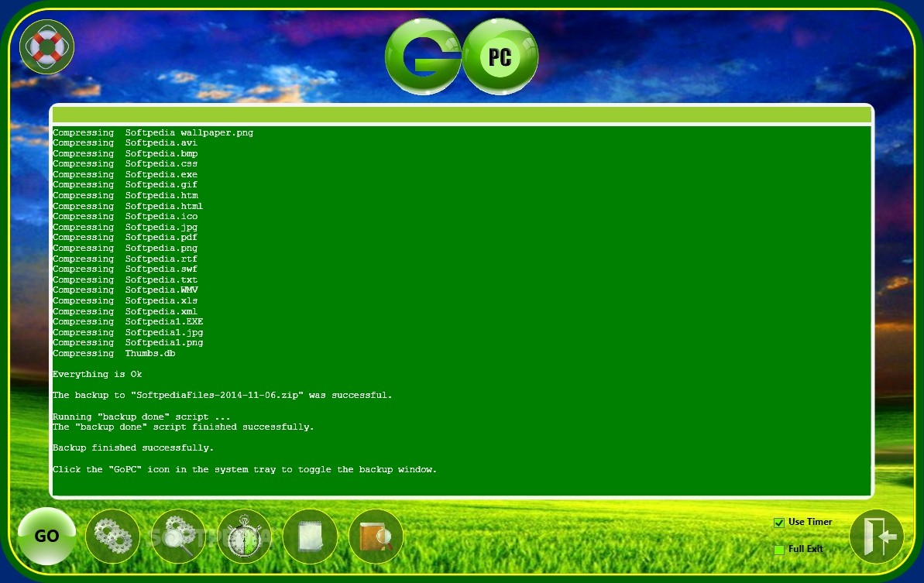Screen dimensions: 924x583
Task: Click the 'Softpedia.gif' log line
Action: (x=125, y=185)
